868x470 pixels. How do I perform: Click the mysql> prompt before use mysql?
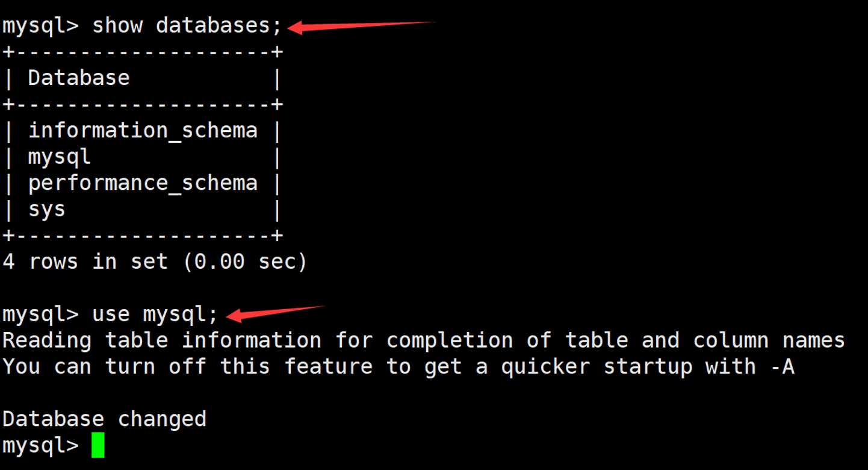point(40,314)
